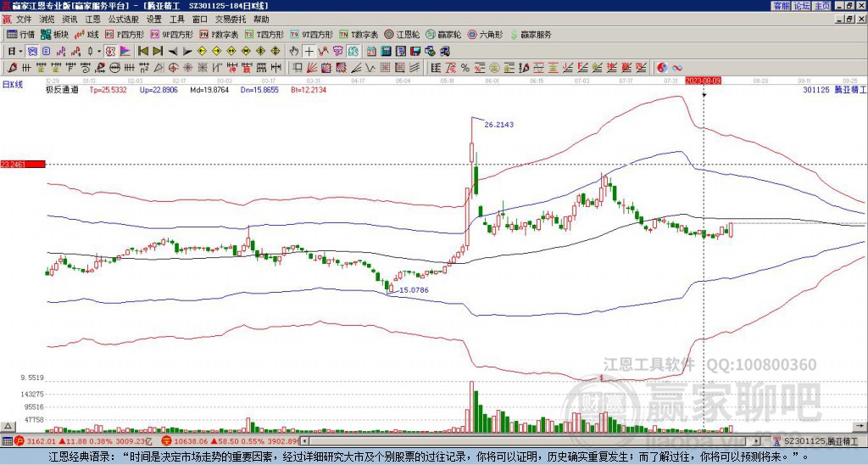Open 赢家服务 from the toolbar

pos(531,34)
